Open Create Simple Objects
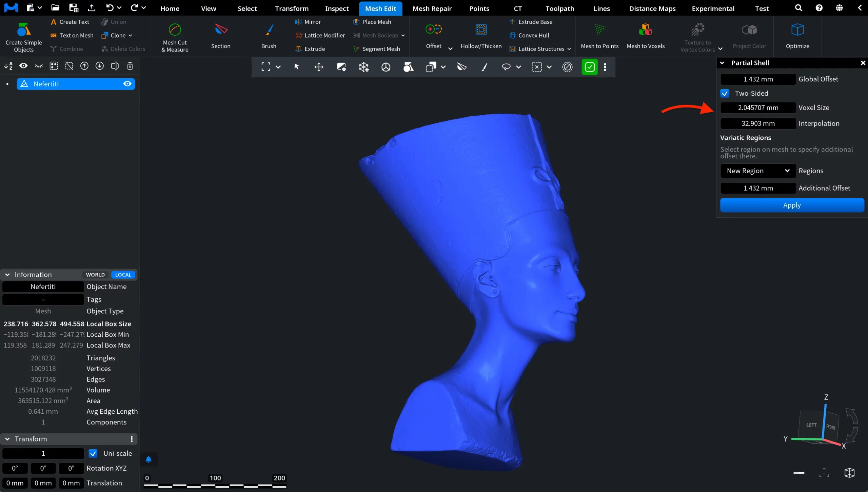Viewport: 868px width, 492px height. click(24, 37)
